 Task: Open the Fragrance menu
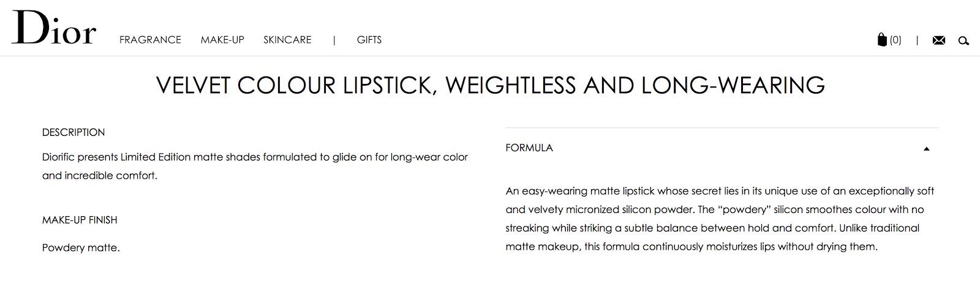click(x=150, y=40)
